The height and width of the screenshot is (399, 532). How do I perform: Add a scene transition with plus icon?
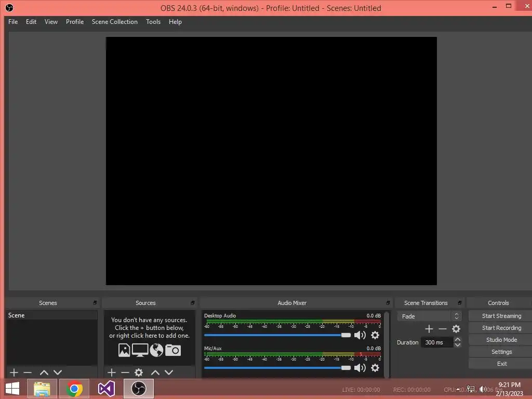click(429, 329)
